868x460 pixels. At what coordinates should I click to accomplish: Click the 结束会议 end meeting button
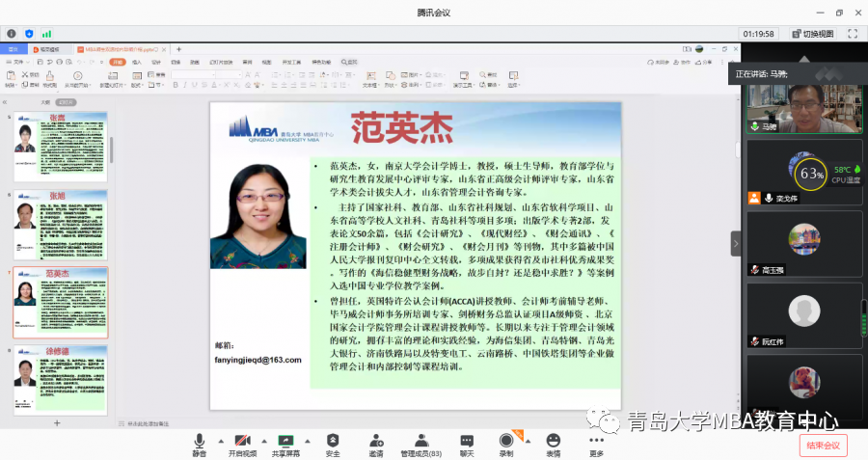pos(824,446)
